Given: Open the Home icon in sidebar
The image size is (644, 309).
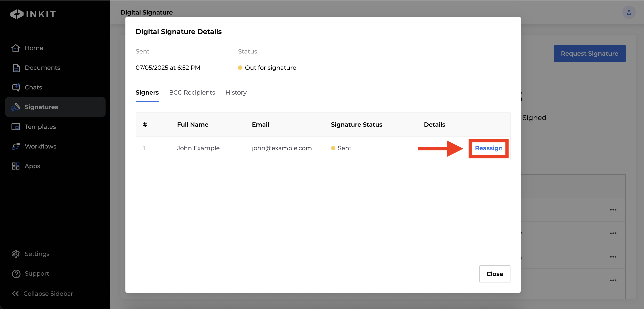Looking at the screenshot, I should pos(16,48).
